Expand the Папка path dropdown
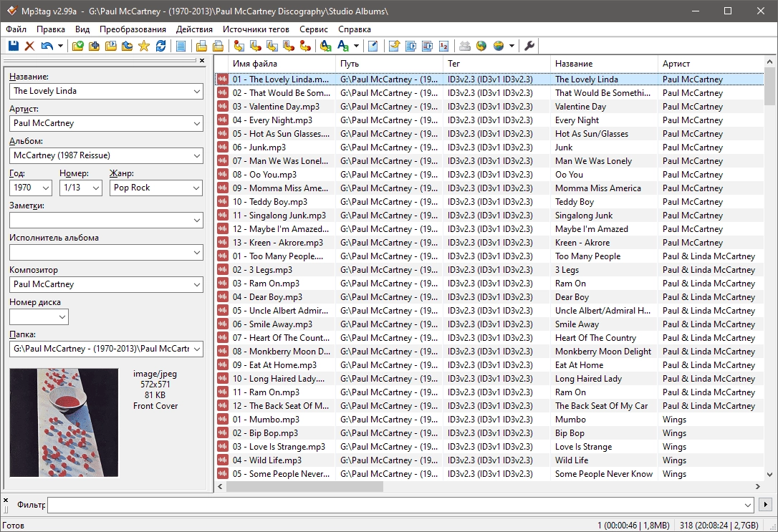The height and width of the screenshot is (532, 778). [x=196, y=349]
